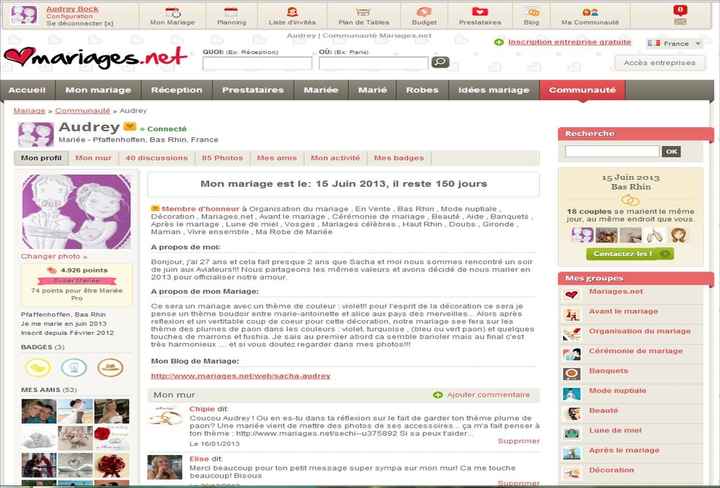Viewport: 720px width, 488px height.
Task: Click Après le mariage group link
Action: (624, 450)
